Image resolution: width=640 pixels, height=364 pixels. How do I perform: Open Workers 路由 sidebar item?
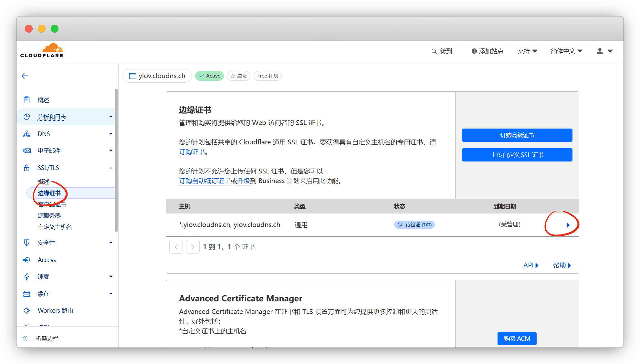[x=55, y=310]
